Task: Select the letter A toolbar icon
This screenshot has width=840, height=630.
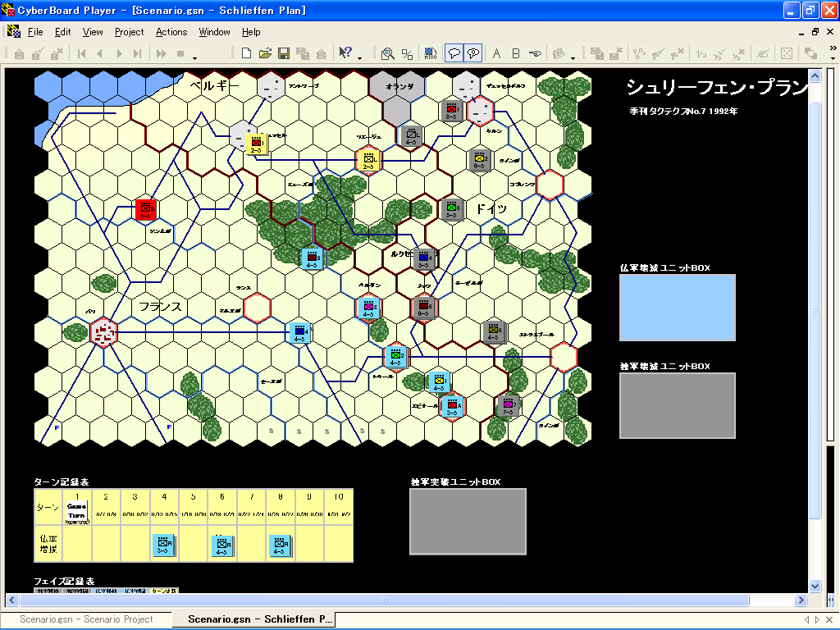Action: pyautogui.click(x=496, y=53)
